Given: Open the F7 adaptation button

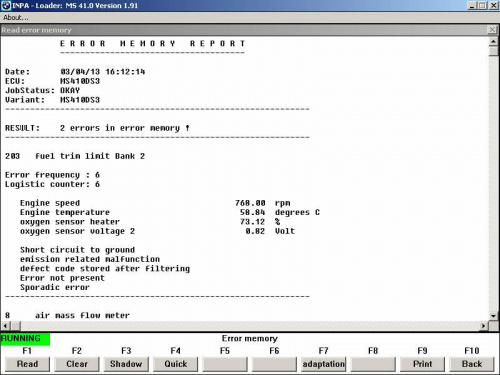Looking at the screenshot, I should (323, 364).
